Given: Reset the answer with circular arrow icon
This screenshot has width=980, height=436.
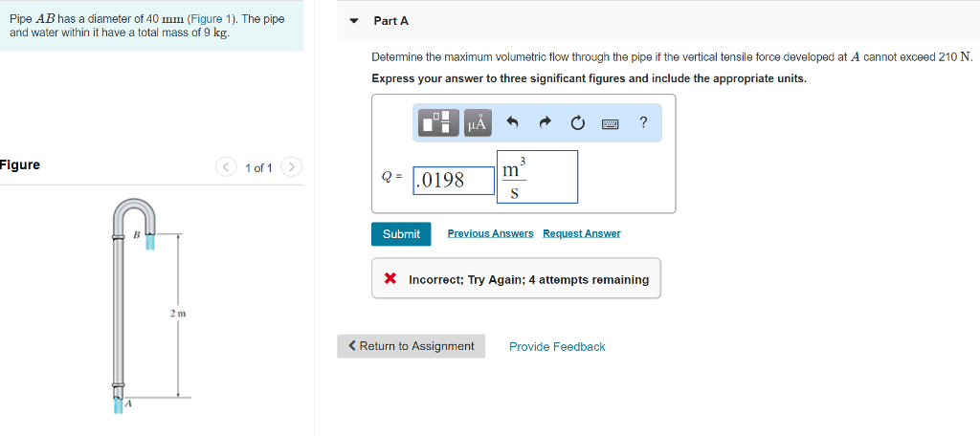Looking at the screenshot, I should click(577, 122).
